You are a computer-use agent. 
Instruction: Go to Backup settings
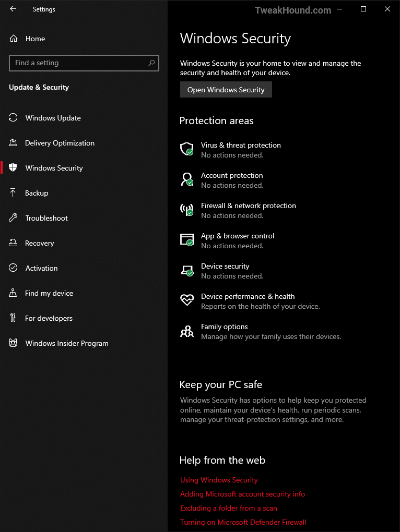(x=37, y=193)
